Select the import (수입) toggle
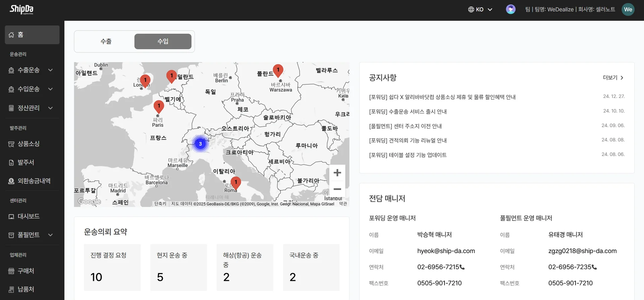This screenshot has width=644, height=300. [163, 41]
